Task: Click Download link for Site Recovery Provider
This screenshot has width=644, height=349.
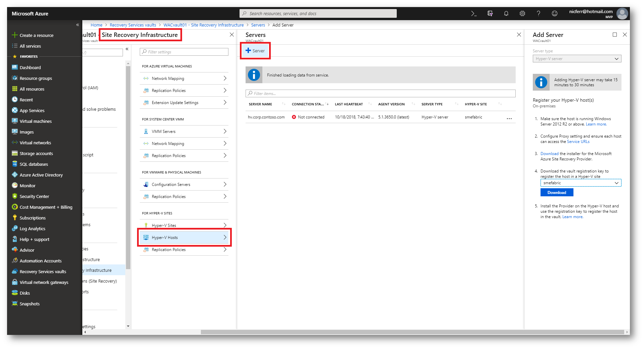Action: 549,154
